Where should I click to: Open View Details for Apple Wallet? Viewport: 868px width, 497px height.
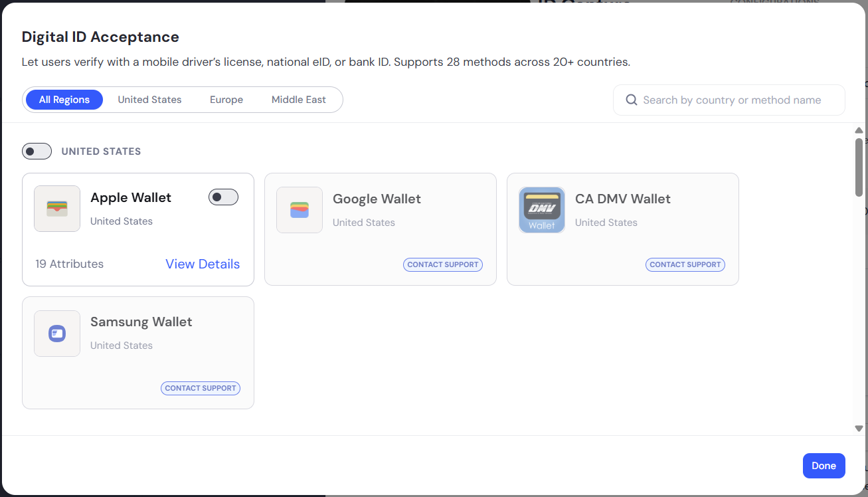[x=203, y=264]
